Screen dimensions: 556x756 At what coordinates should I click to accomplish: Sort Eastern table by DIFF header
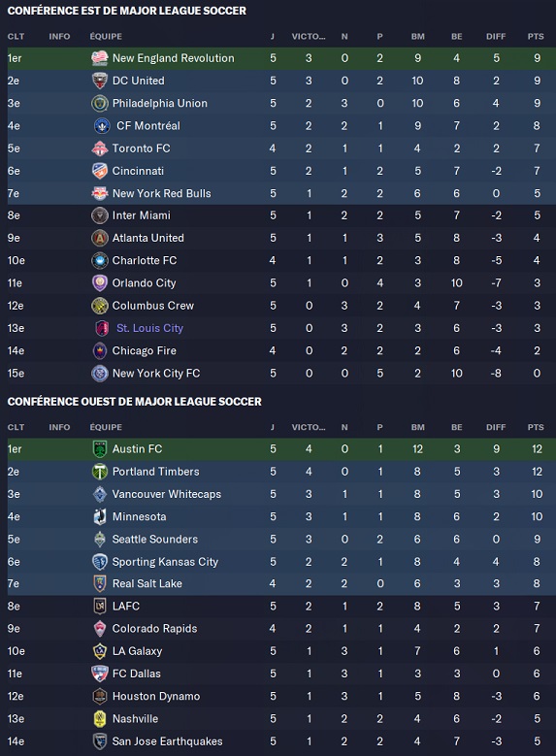coord(496,37)
